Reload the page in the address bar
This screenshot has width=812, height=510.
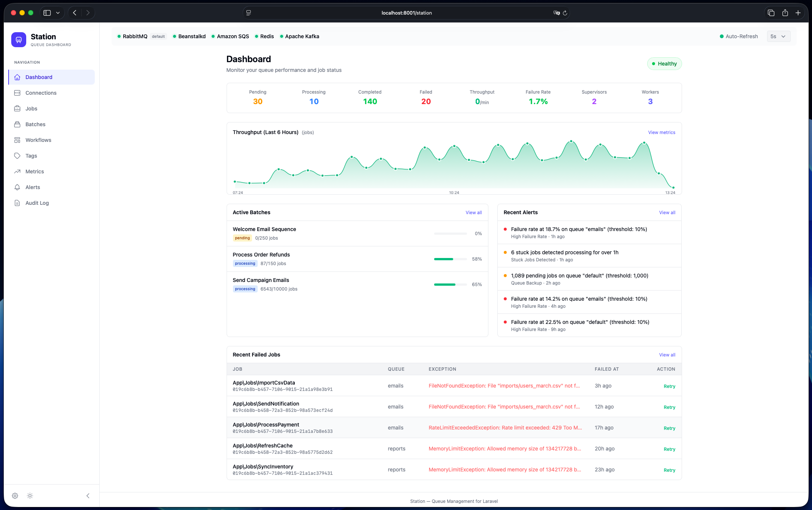click(x=565, y=13)
